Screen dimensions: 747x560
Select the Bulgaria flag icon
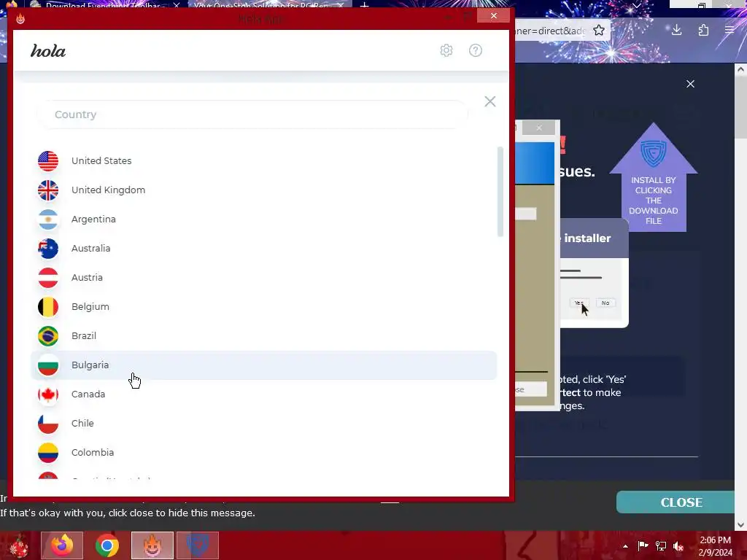point(48,365)
